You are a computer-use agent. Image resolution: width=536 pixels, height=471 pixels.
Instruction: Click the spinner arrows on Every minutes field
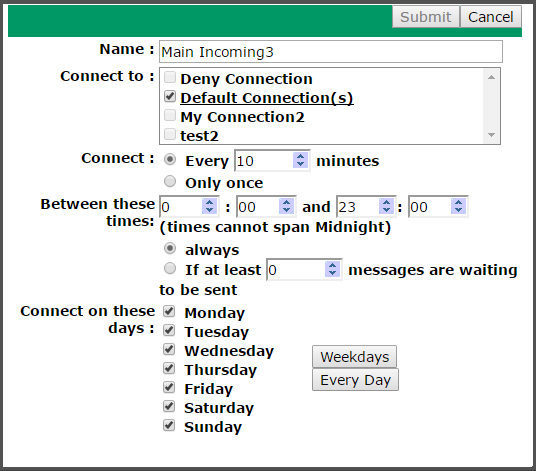(x=300, y=160)
